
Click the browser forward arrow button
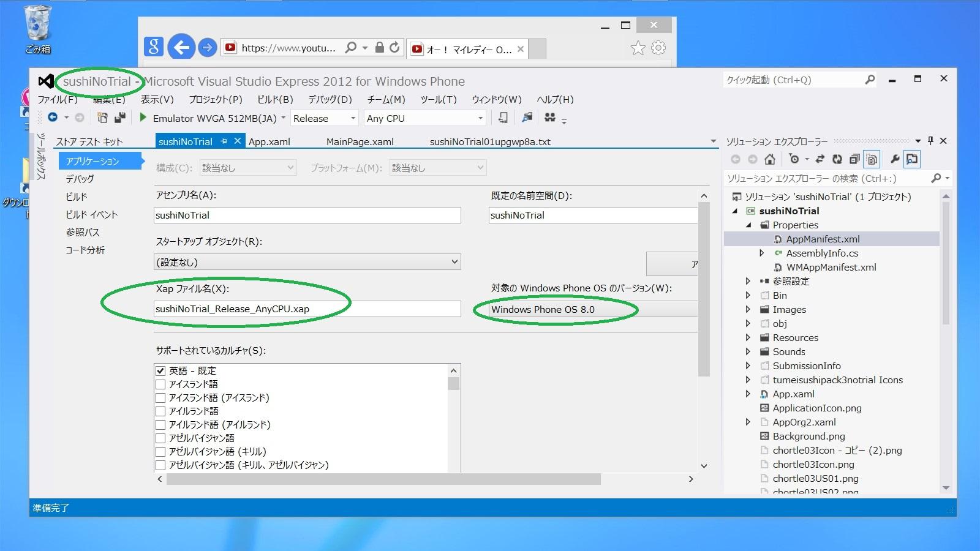click(x=208, y=47)
